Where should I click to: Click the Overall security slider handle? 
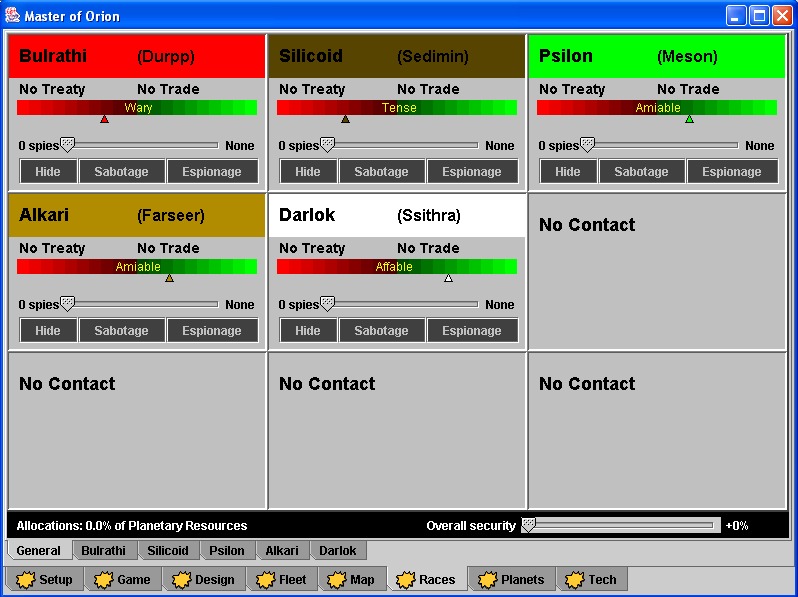(x=529, y=524)
